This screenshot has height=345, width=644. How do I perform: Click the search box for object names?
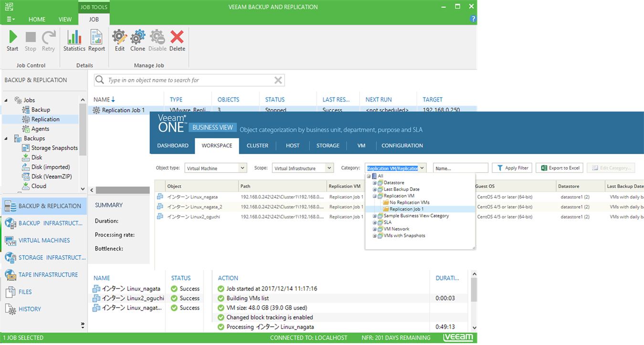[190, 80]
